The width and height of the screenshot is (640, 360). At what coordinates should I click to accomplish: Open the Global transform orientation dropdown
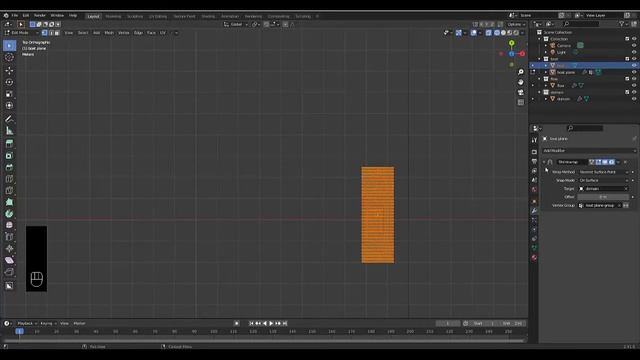236,24
